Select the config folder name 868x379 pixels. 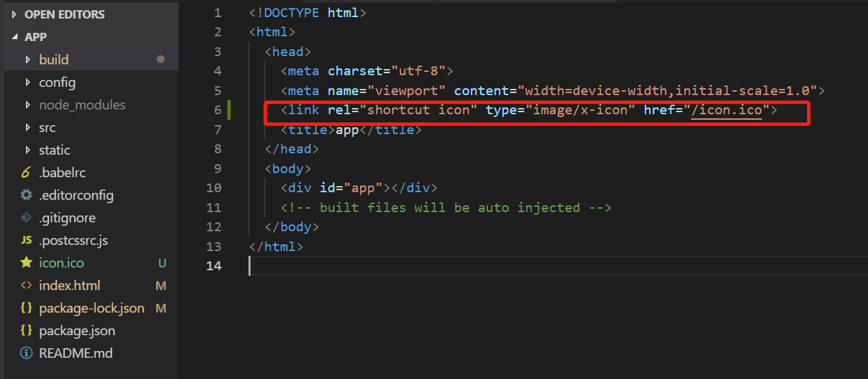pos(57,82)
